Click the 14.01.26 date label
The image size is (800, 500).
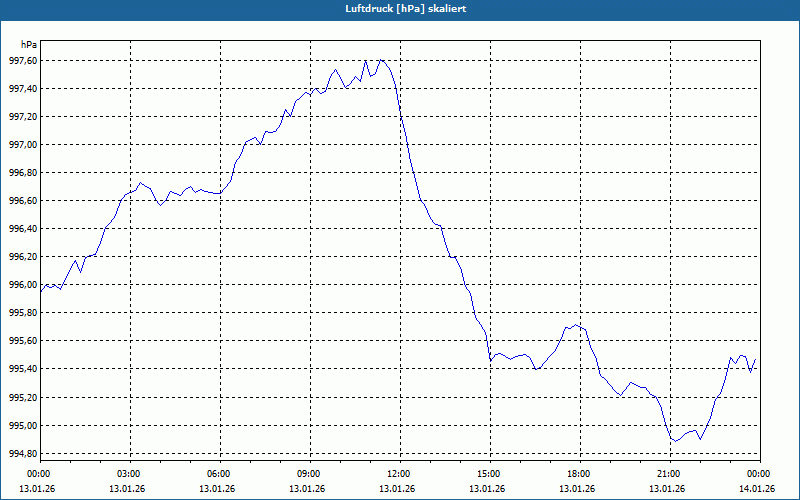click(x=757, y=489)
